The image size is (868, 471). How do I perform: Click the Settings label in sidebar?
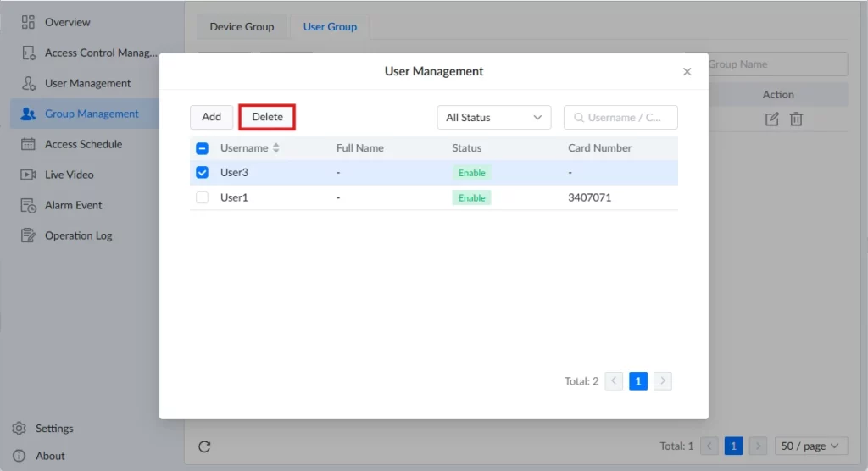(54, 429)
